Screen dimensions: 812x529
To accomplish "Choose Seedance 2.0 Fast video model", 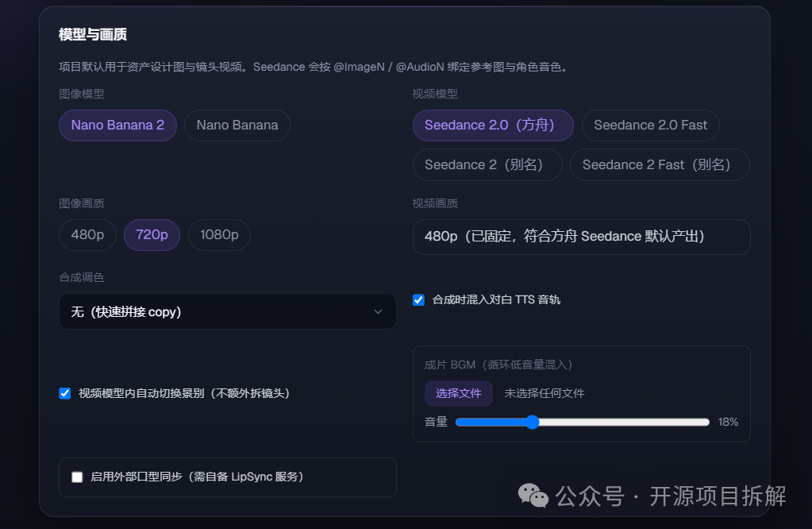I will 650,125.
